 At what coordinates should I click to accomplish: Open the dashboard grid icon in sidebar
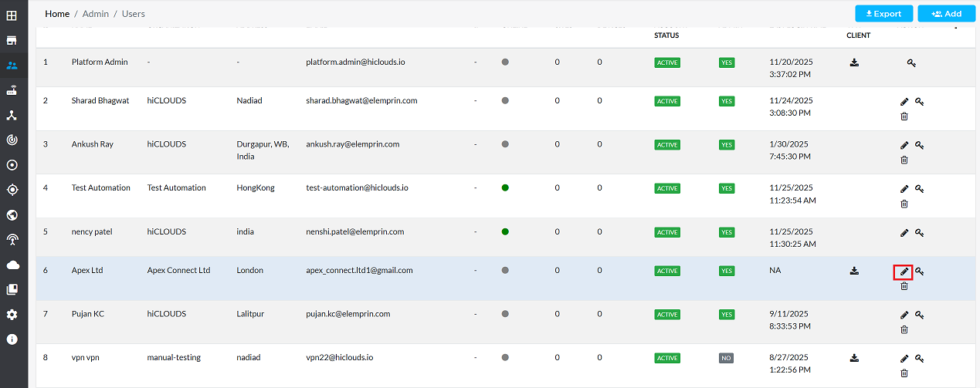(12, 15)
